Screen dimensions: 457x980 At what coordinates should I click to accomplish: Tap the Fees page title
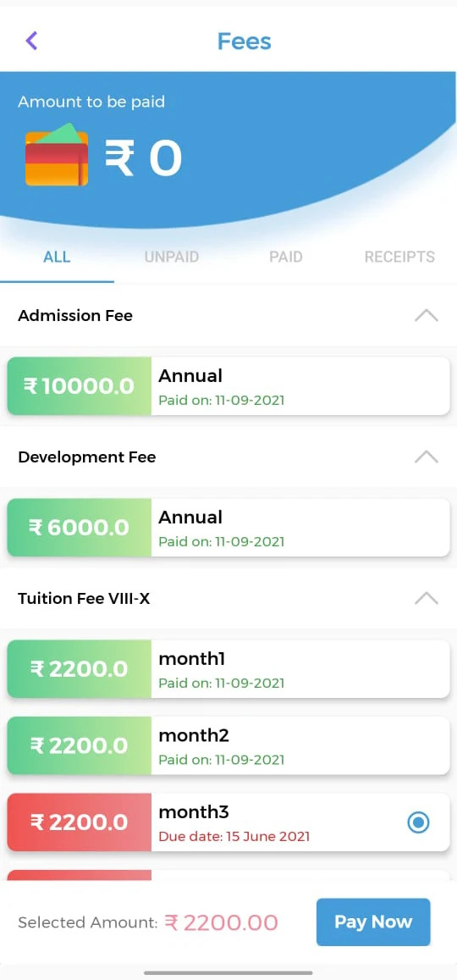tap(244, 42)
